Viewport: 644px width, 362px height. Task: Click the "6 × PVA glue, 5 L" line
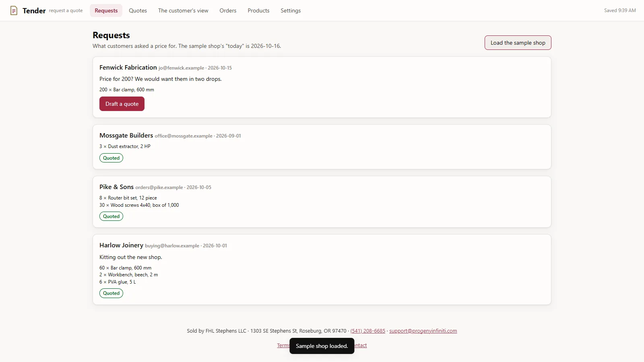pyautogui.click(x=118, y=282)
